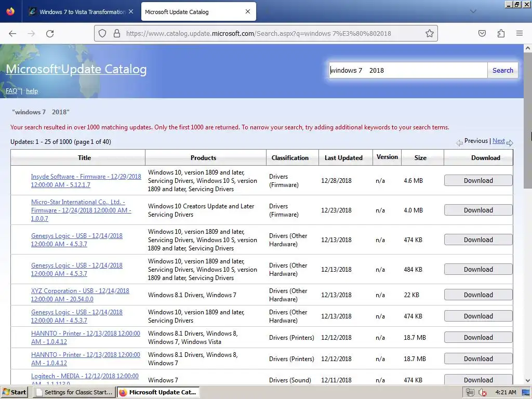Open XYZ Corporation USB 20.54.0.0 link
Screen dimensions: 532x399
click(x=80, y=295)
